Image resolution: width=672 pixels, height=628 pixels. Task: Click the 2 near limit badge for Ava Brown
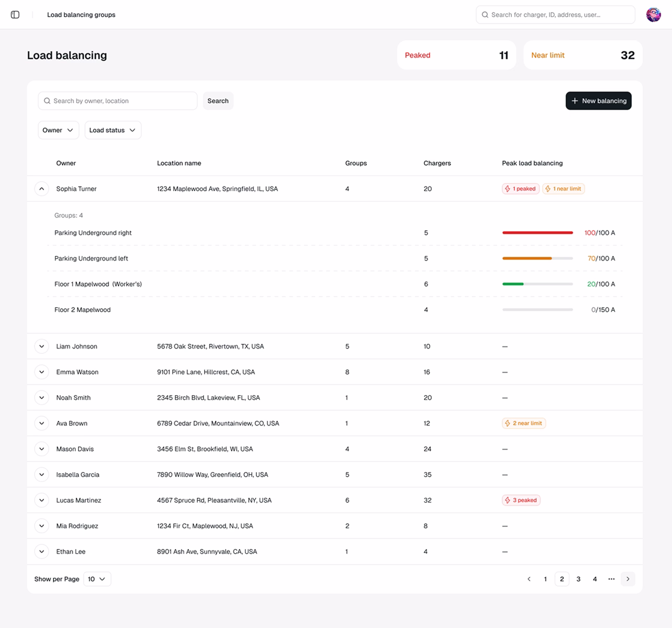point(524,423)
